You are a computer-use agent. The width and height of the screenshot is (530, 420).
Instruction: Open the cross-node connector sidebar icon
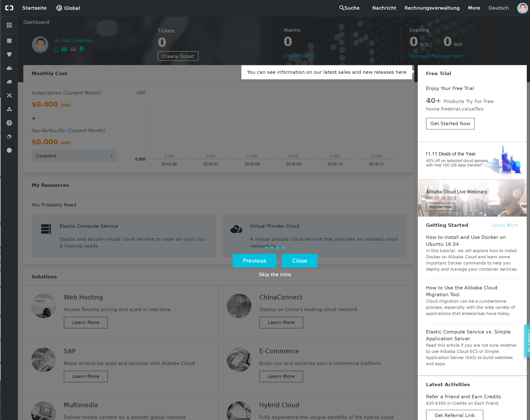[x=9, y=95]
